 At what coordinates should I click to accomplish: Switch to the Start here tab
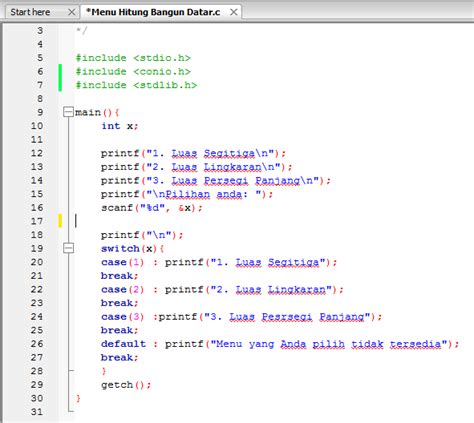coord(30,12)
